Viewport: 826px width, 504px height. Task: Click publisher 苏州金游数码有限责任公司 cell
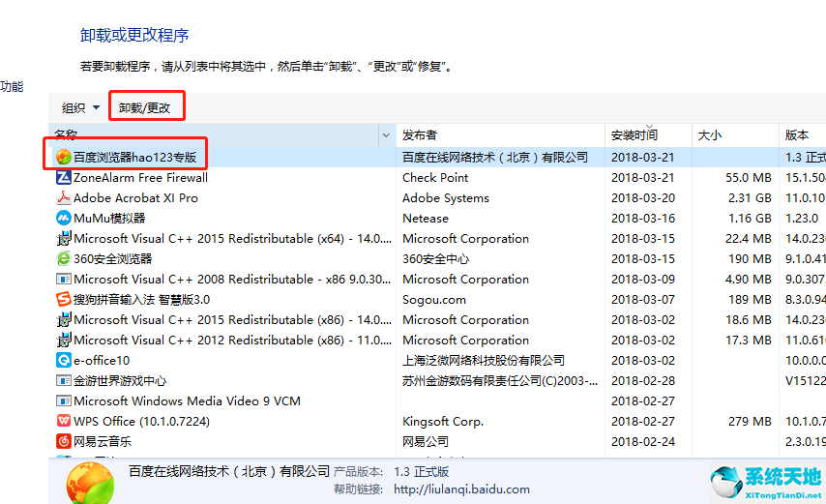click(500, 381)
